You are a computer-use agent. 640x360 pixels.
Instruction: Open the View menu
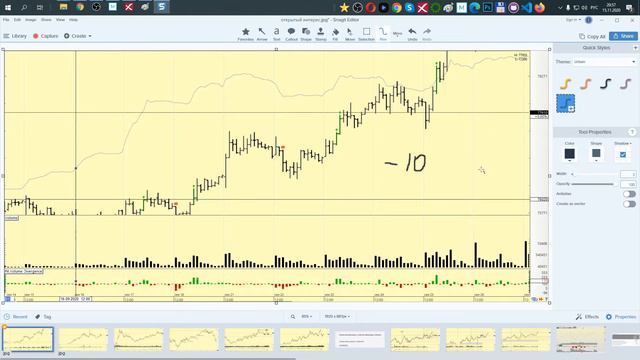pyautogui.click(x=60, y=20)
